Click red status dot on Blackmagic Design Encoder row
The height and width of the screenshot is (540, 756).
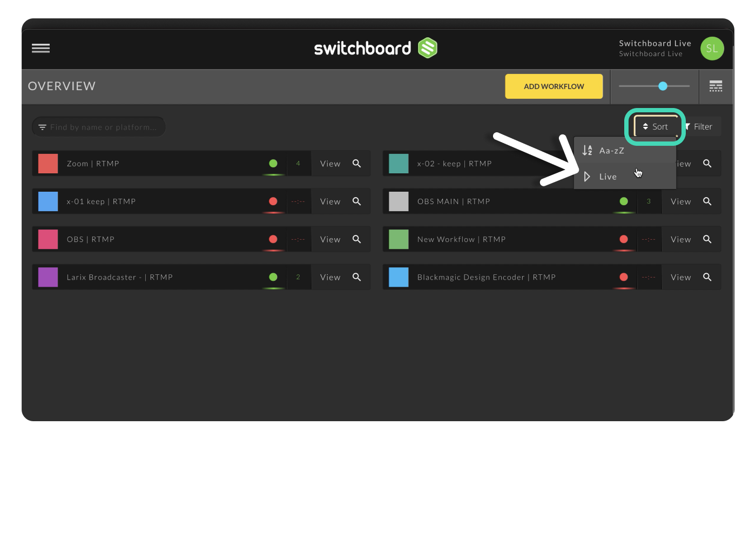tap(624, 277)
